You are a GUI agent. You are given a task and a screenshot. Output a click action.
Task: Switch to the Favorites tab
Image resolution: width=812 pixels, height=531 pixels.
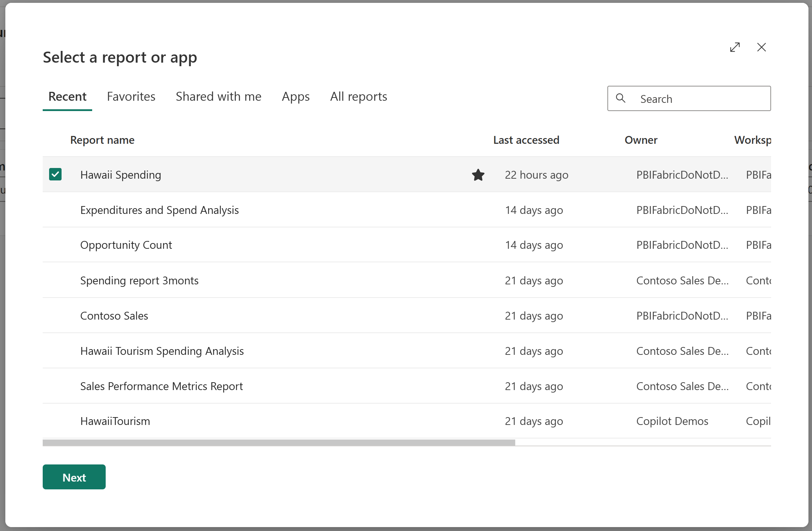pyautogui.click(x=131, y=96)
